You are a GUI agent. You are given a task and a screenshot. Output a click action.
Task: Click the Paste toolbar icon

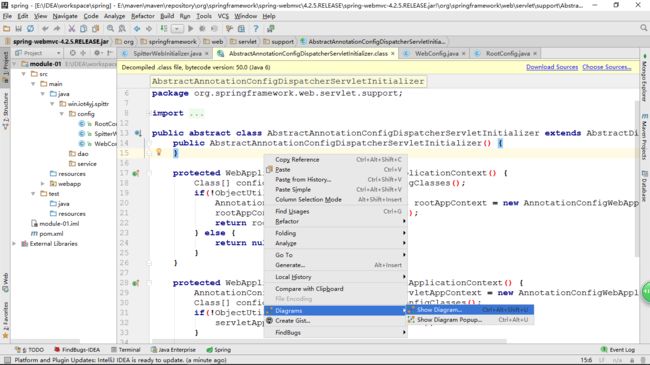(x=95, y=29)
